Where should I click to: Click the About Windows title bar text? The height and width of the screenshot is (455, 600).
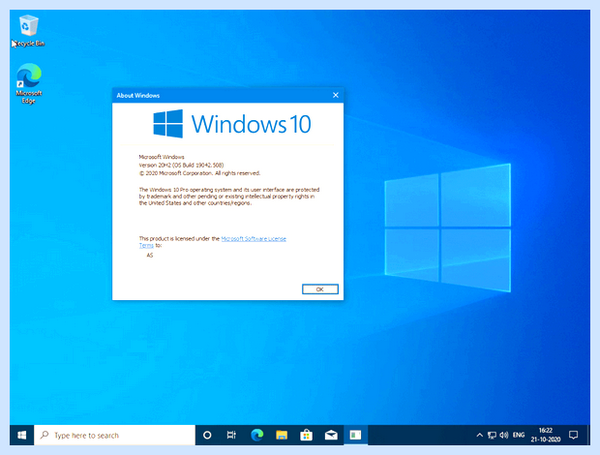(x=138, y=95)
